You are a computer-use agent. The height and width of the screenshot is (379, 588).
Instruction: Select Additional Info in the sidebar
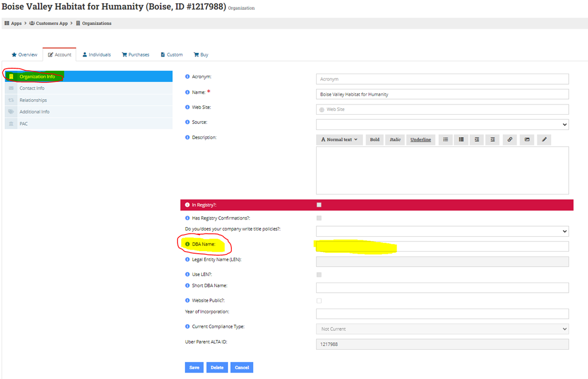tap(89, 112)
